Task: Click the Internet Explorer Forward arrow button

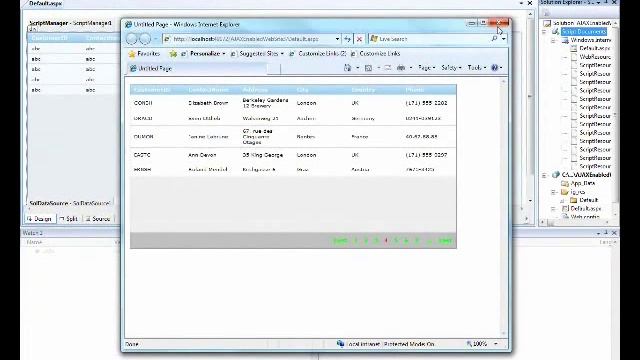Action: tap(145, 39)
